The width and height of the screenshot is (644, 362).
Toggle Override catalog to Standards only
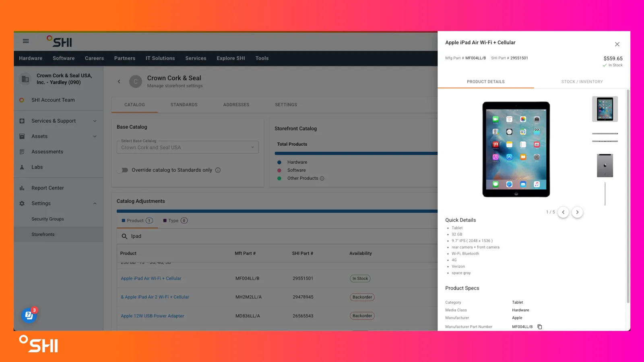pos(123,170)
